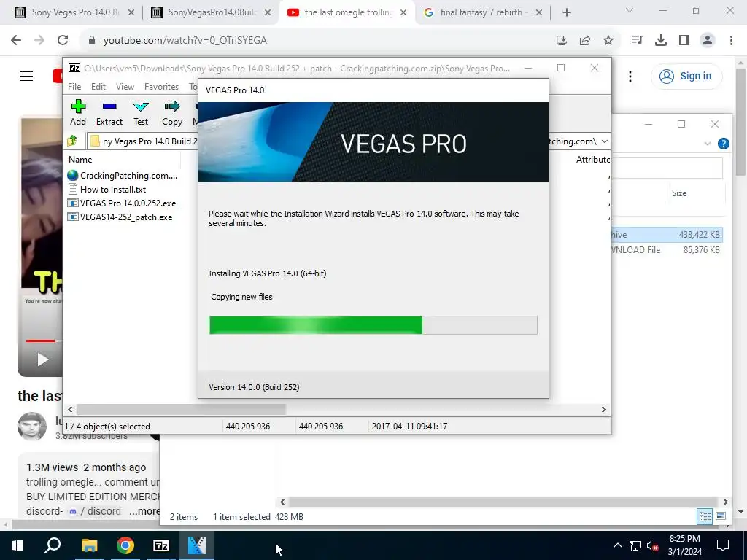Click the installation progress bar
The height and width of the screenshot is (560, 747).
coord(373,325)
